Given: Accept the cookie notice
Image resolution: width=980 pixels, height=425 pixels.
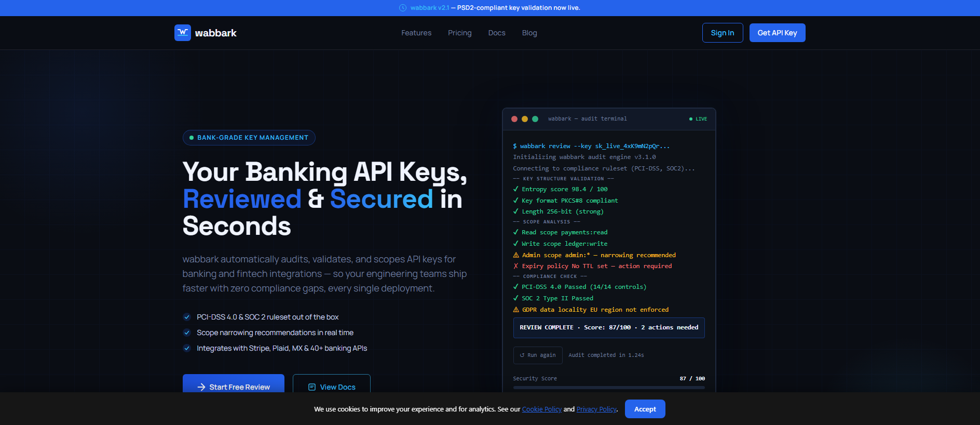Looking at the screenshot, I should [x=645, y=409].
